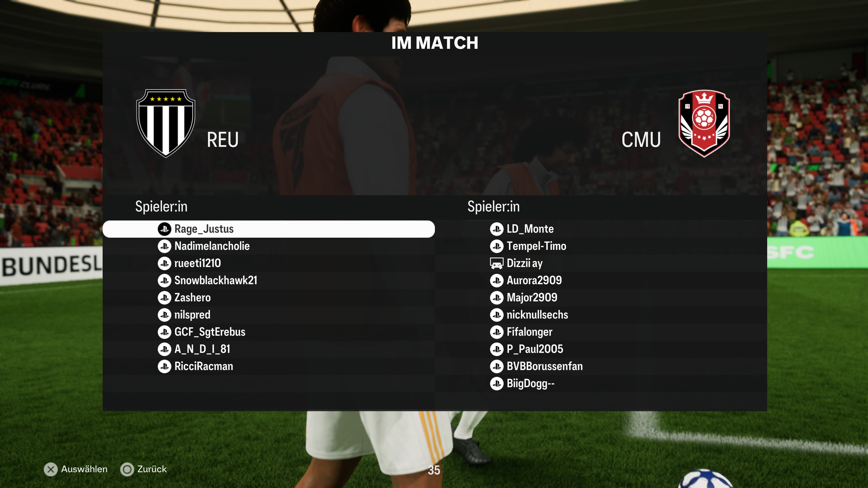This screenshot has width=868, height=488.
Task: Select the BVBBorussenfan entry
Action: pyautogui.click(x=601, y=366)
